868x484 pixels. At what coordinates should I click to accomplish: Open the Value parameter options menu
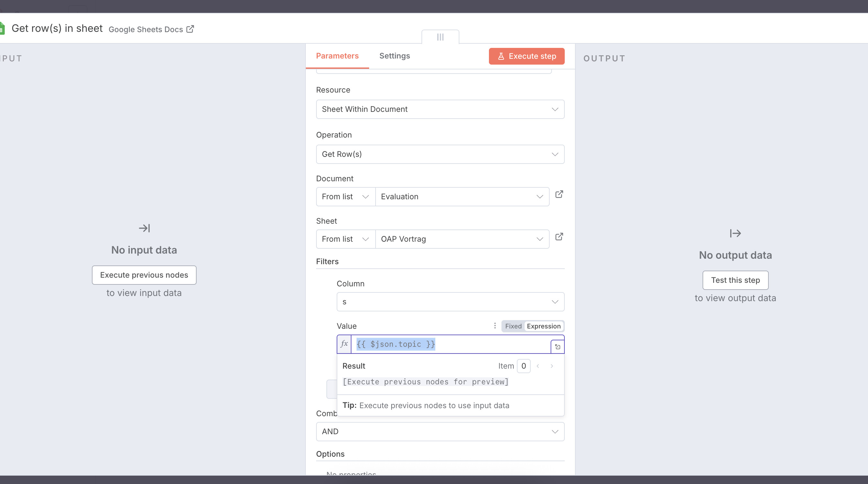point(495,326)
